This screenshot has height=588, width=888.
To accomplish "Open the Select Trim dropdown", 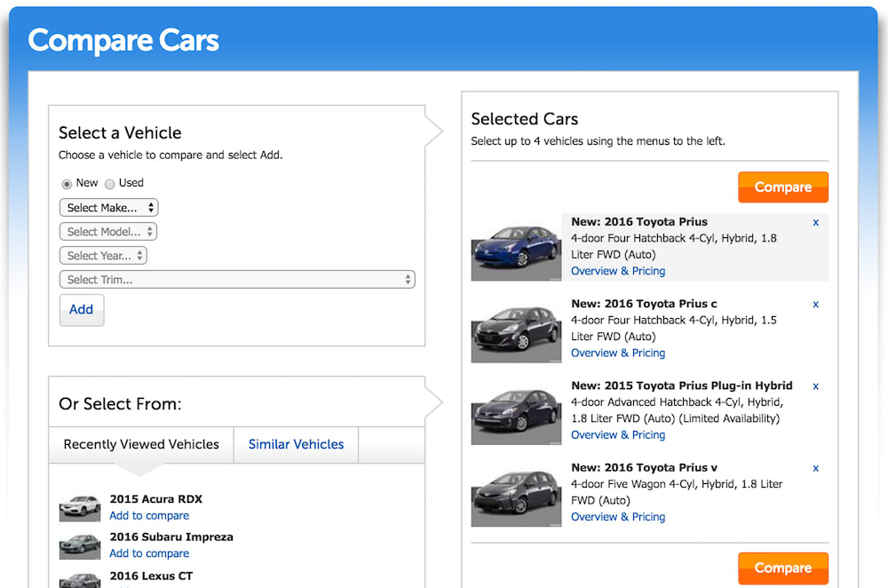I will pyautogui.click(x=237, y=279).
